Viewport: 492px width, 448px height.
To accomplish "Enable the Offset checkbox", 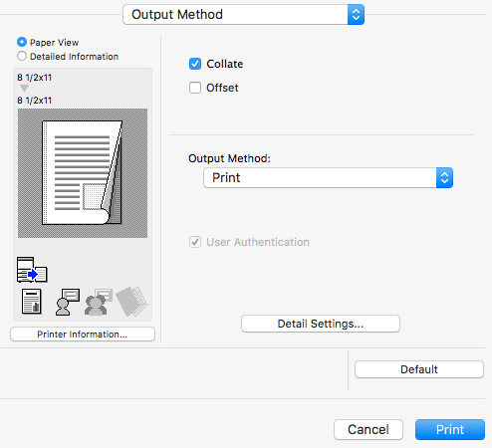I will [x=195, y=88].
